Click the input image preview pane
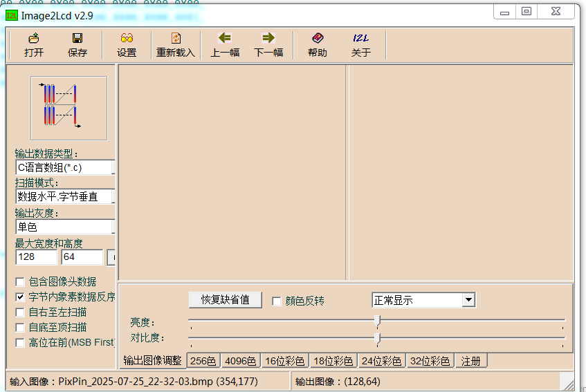The height and width of the screenshot is (392, 586). tap(232, 172)
